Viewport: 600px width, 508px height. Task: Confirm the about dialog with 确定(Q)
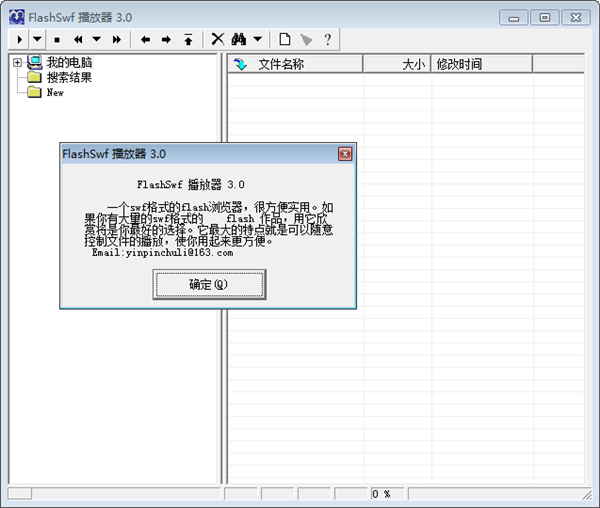(x=209, y=284)
